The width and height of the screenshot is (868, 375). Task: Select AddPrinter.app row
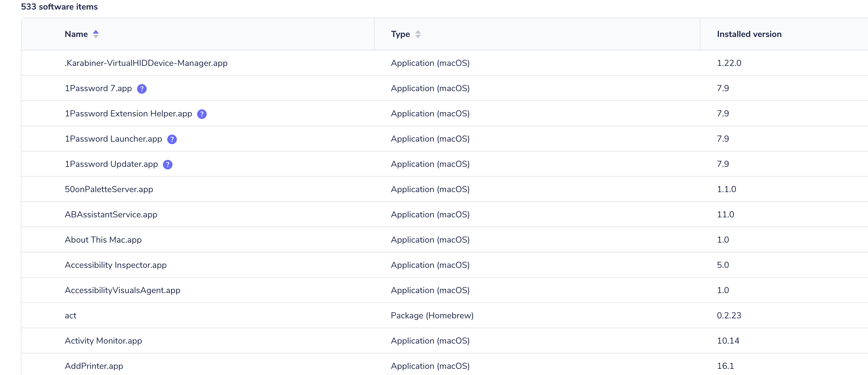[x=94, y=366]
